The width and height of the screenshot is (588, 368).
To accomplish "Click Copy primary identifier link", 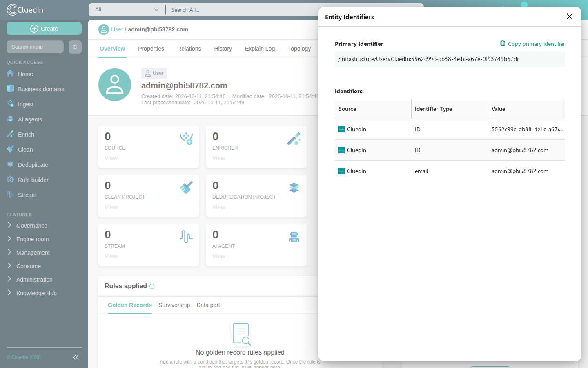I will [x=532, y=44].
